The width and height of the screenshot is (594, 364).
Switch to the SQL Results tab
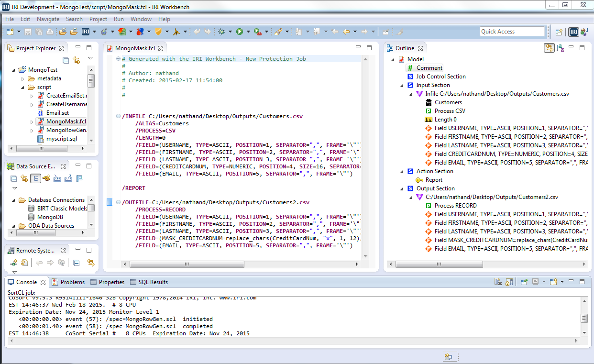[149, 282]
